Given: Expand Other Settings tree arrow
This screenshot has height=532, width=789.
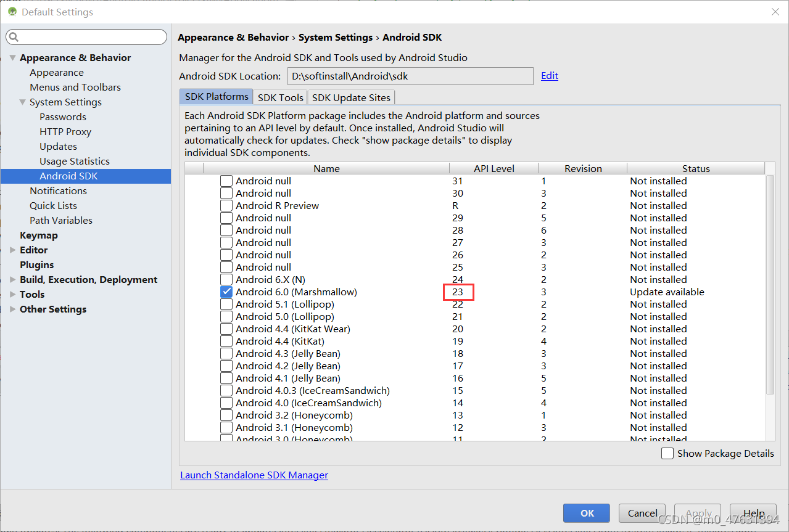Looking at the screenshot, I should 13,309.
